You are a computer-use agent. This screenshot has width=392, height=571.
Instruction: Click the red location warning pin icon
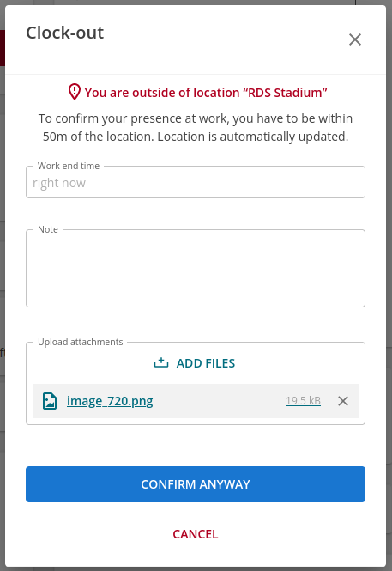(x=74, y=92)
